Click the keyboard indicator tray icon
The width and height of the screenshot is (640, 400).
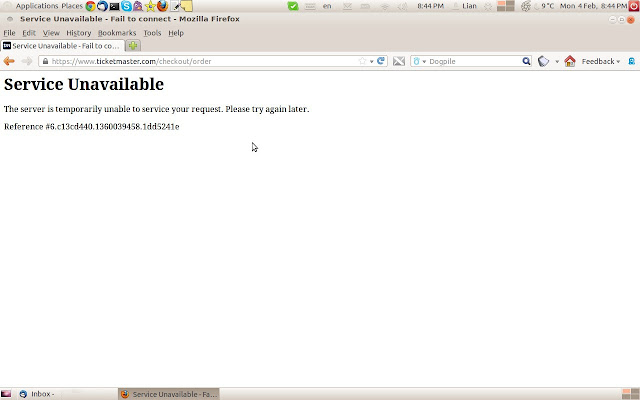(x=310, y=6)
